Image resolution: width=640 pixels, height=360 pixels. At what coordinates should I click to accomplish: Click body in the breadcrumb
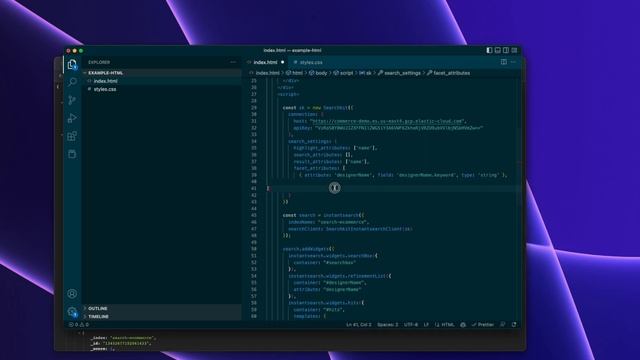pos(321,73)
